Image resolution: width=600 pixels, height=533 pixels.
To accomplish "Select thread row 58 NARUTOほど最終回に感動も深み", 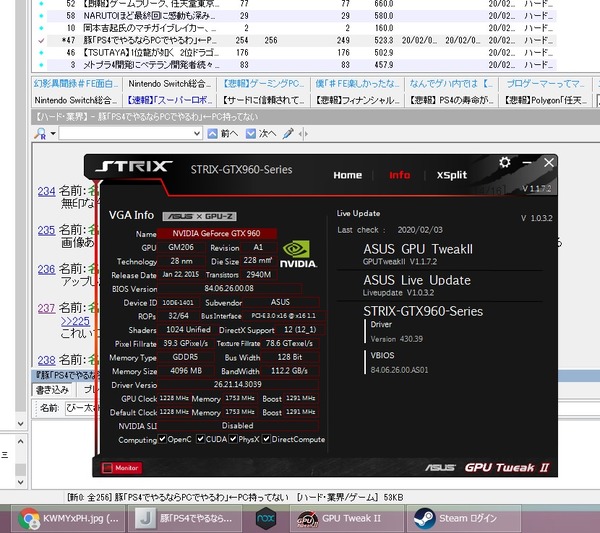I will (294, 16).
